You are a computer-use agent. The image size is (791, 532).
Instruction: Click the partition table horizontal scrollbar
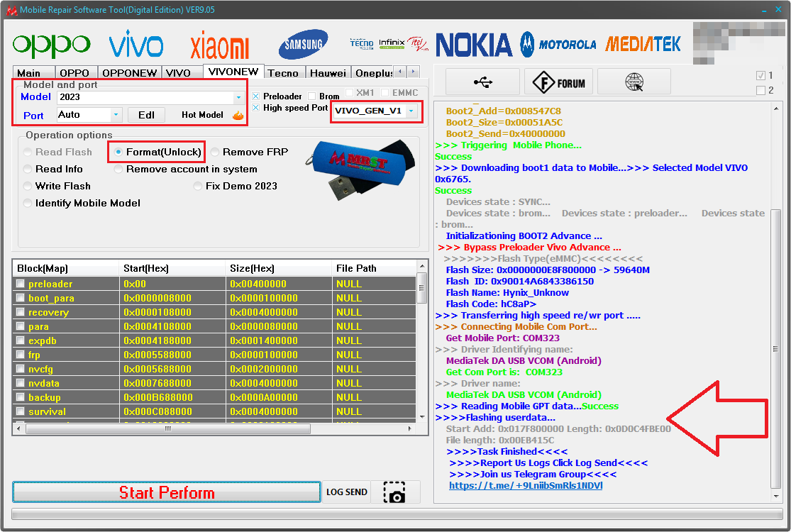coord(168,428)
